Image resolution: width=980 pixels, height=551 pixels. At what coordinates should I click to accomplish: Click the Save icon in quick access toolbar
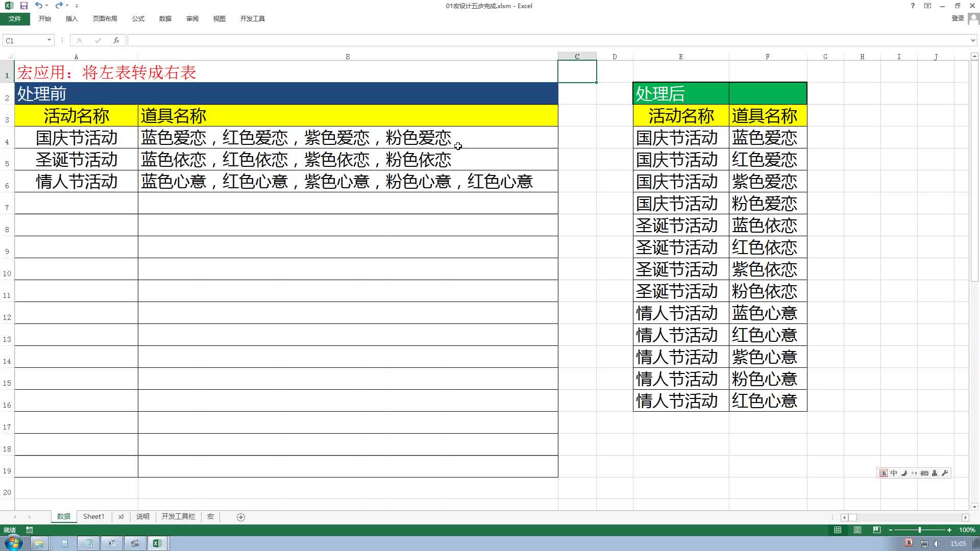pyautogui.click(x=24, y=6)
